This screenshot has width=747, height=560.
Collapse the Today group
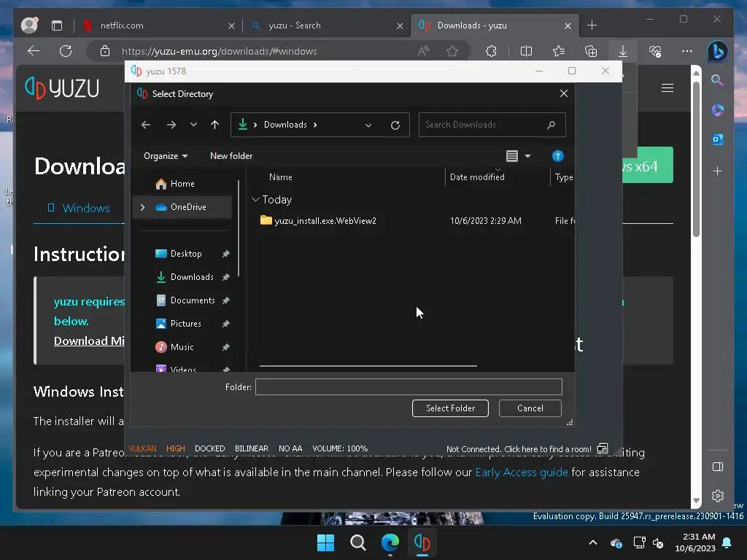(256, 200)
